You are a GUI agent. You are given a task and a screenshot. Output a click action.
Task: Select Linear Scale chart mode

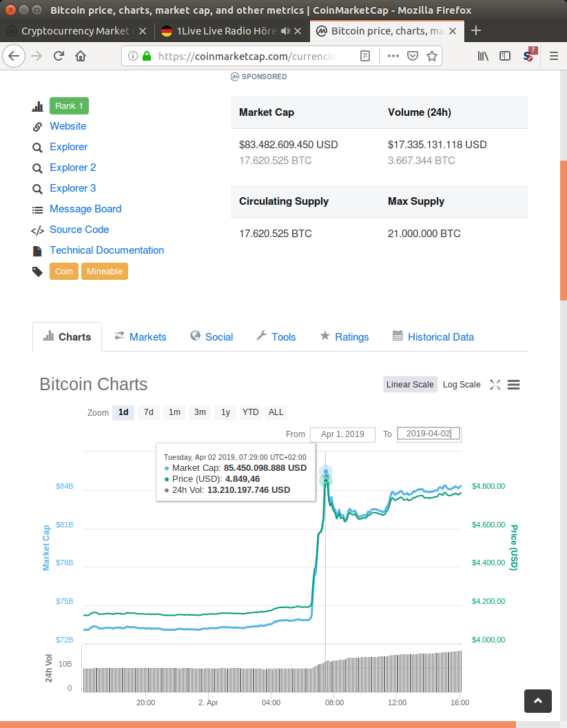tap(410, 385)
